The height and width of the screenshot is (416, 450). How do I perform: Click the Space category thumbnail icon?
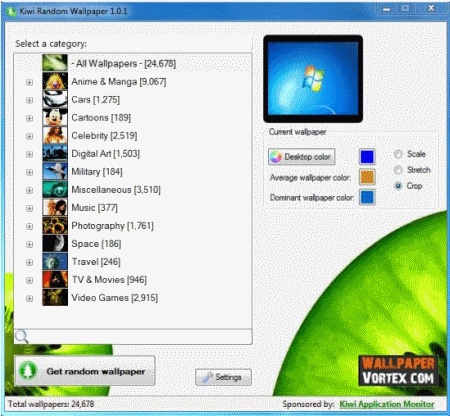pos(55,243)
